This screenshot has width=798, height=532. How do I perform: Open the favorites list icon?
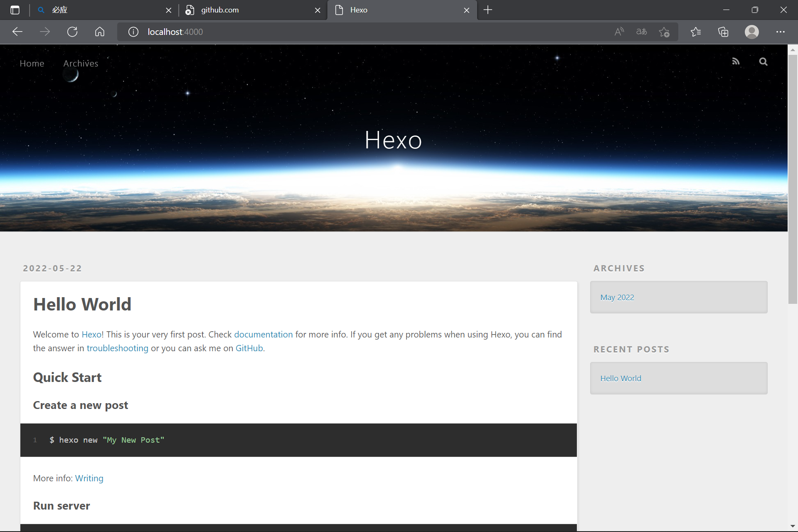pos(696,32)
